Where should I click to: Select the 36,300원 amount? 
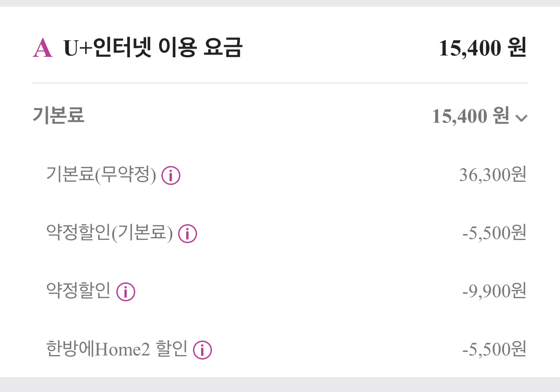point(493,175)
